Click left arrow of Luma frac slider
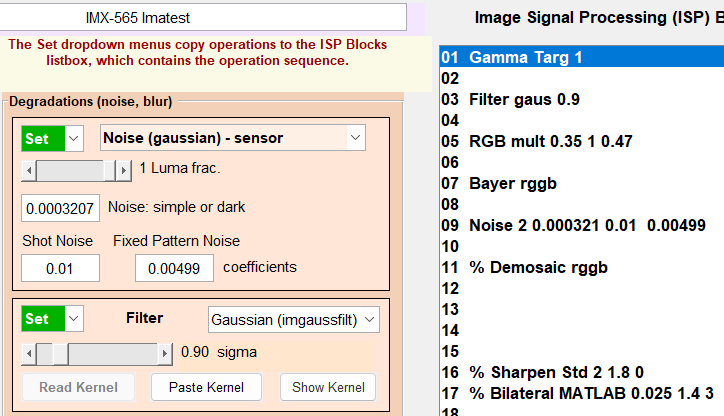 coord(29,171)
